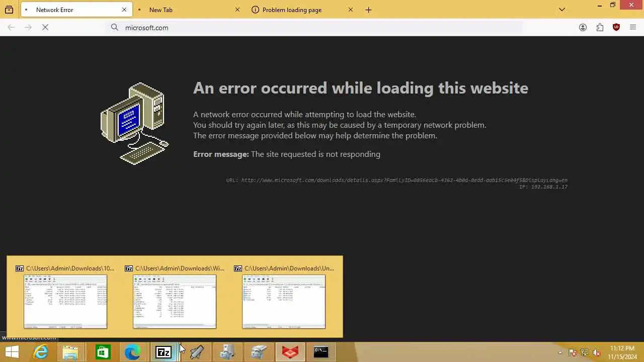Image resolution: width=644 pixels, height=362 pixels.
Task: Open the Windows Store taskbar icon
Action: [102, 352]
